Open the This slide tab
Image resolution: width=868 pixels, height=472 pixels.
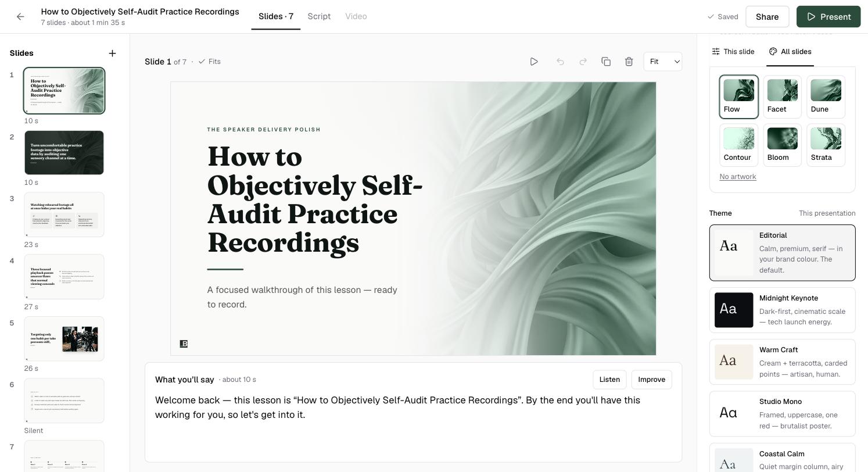[x=733, y=52]
